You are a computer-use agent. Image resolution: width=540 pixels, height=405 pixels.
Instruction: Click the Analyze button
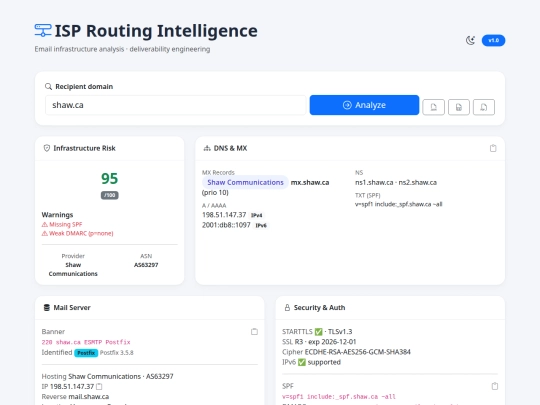pos(364,105)
